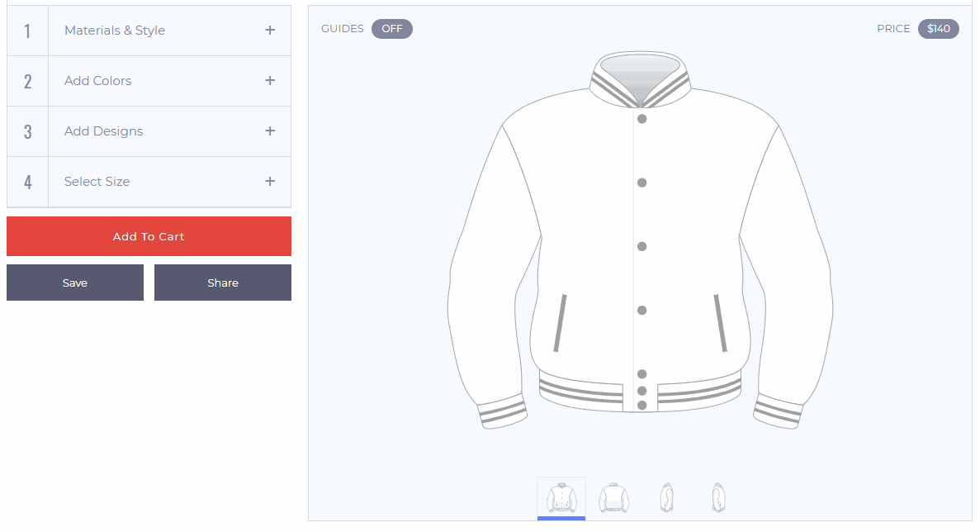The width and height of the screenshot is (980, 532).
Task: Select the front view jacket thumbnail
Action: coord(561,498)
